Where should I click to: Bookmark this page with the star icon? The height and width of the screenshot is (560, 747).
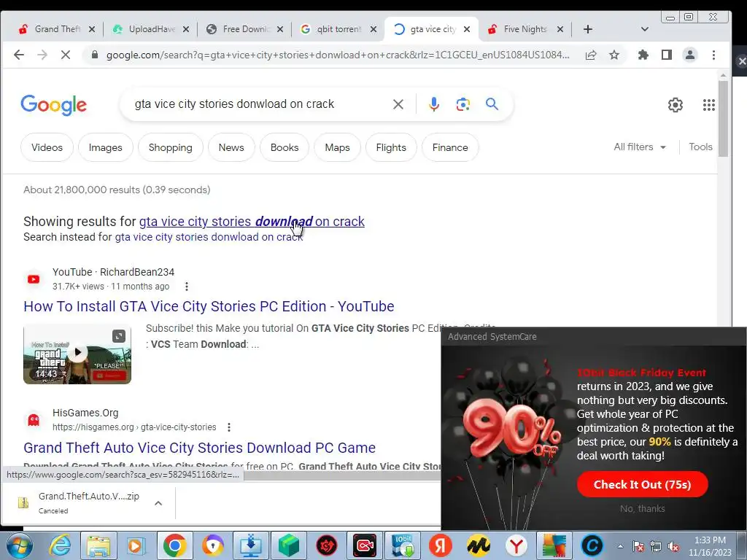[614, 55]
